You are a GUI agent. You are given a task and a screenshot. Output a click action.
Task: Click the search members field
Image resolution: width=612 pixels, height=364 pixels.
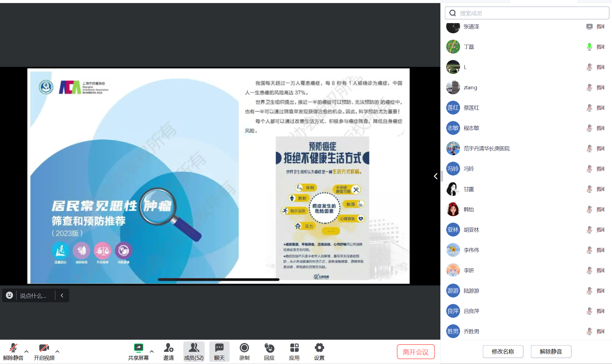tap(527, 13)
